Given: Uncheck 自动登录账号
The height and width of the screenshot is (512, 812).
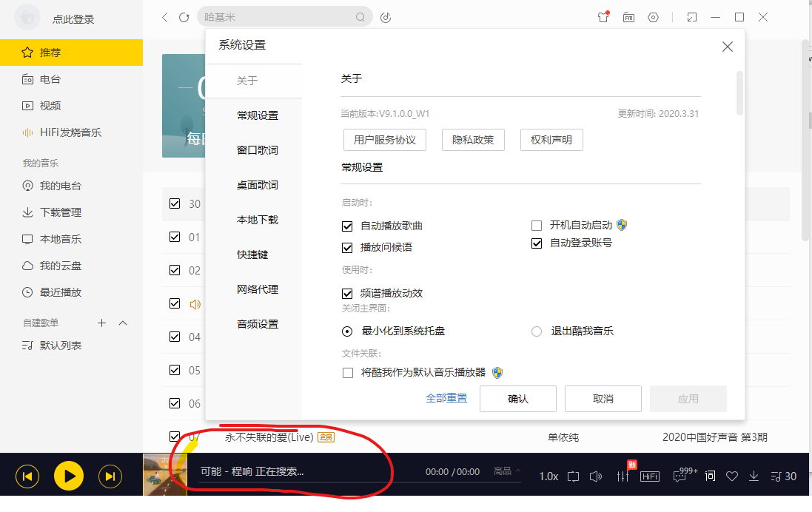Looking at the screenshot, I should coord(537,243).
